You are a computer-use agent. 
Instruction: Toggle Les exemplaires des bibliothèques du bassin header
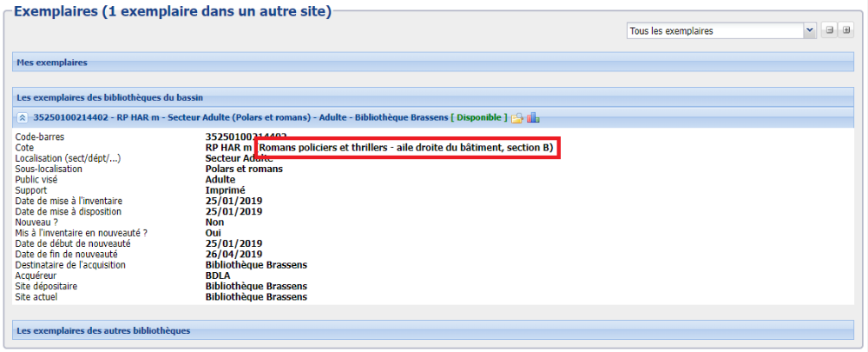point(433,97)
